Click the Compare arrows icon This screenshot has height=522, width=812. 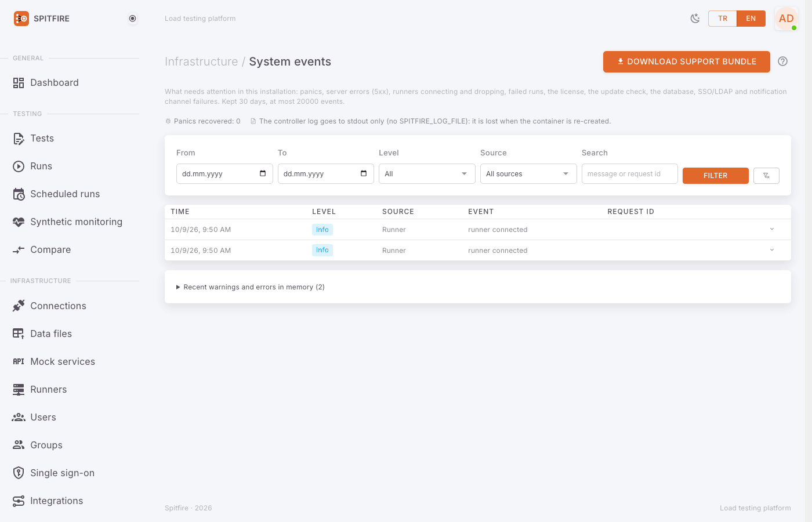tap(19, 250)
